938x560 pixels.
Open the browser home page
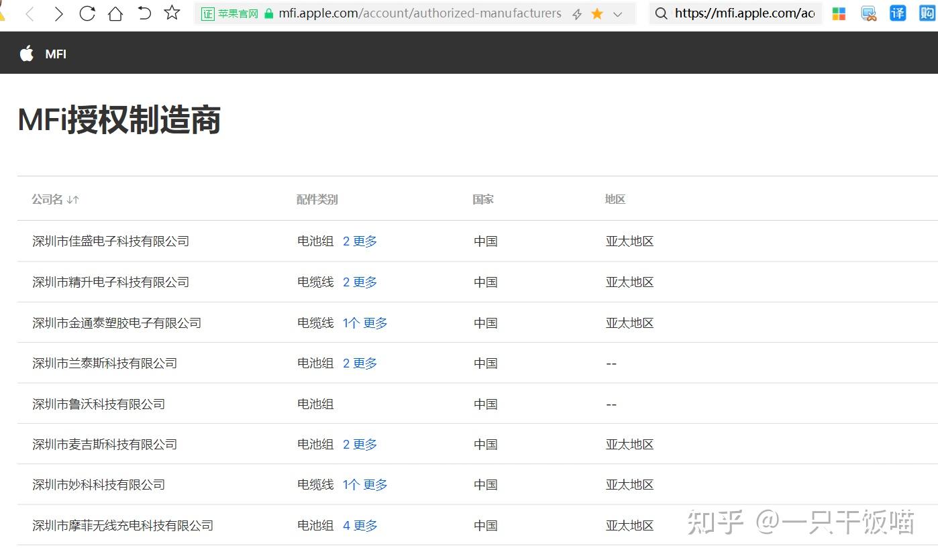click(115, 13)
